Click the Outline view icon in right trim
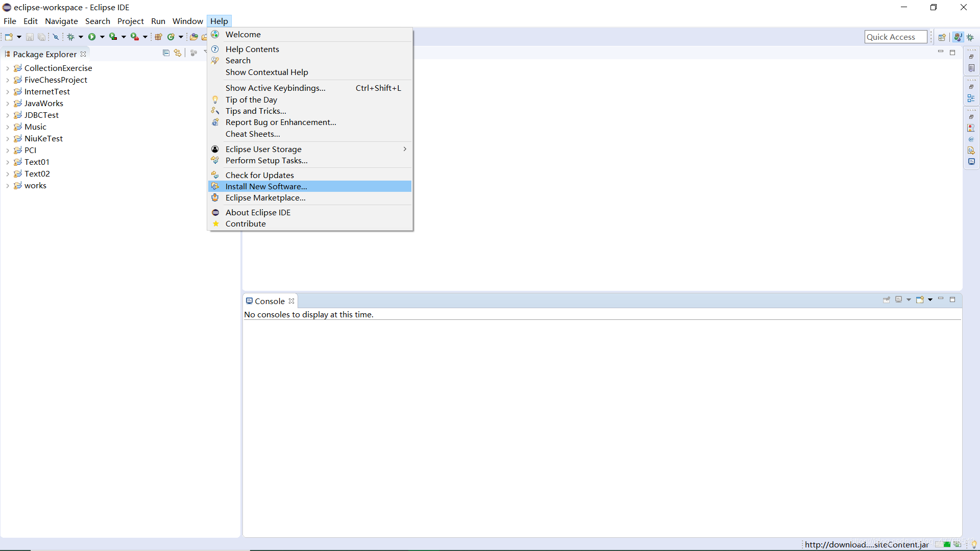 click(971, 98)
